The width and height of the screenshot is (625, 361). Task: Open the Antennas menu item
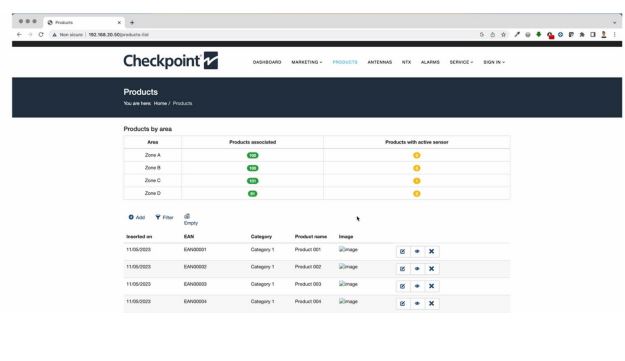click(379, 62)
